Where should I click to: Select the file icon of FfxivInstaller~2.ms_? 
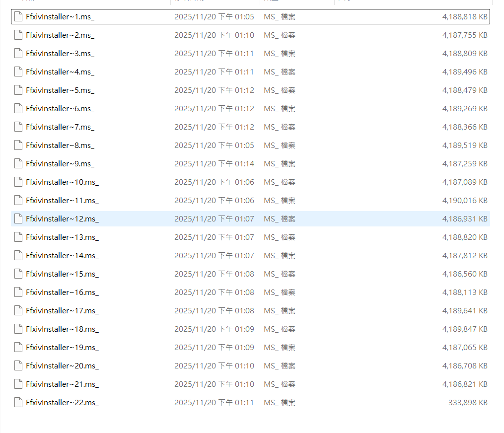(19, 35)
